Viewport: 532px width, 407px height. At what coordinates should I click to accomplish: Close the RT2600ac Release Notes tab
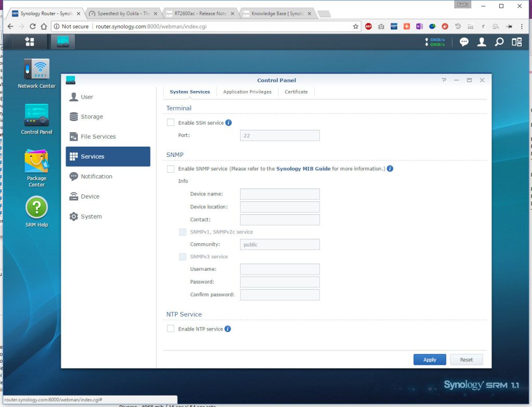pyautogui.click(x=232, y=14)
